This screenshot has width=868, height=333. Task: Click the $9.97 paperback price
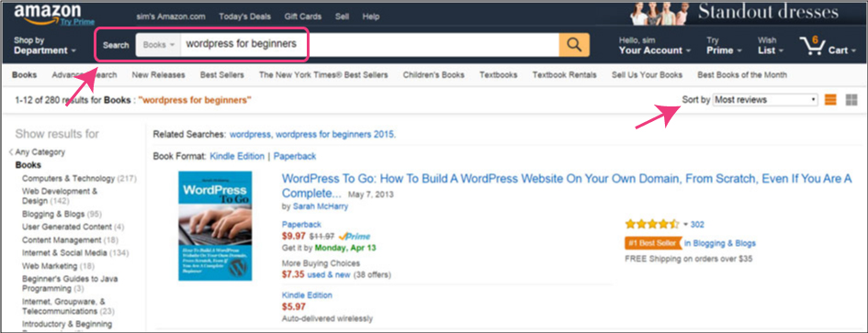coord(293,236)
